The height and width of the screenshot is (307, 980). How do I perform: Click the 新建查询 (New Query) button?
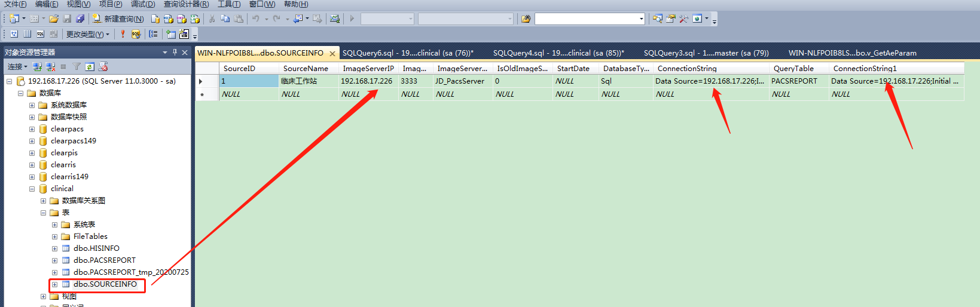pos(118,19)
